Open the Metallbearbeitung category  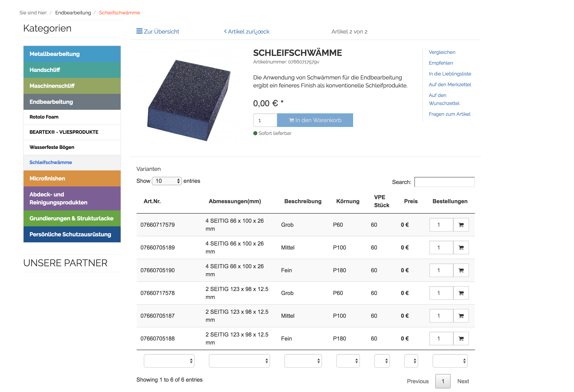tap(72, 54)
